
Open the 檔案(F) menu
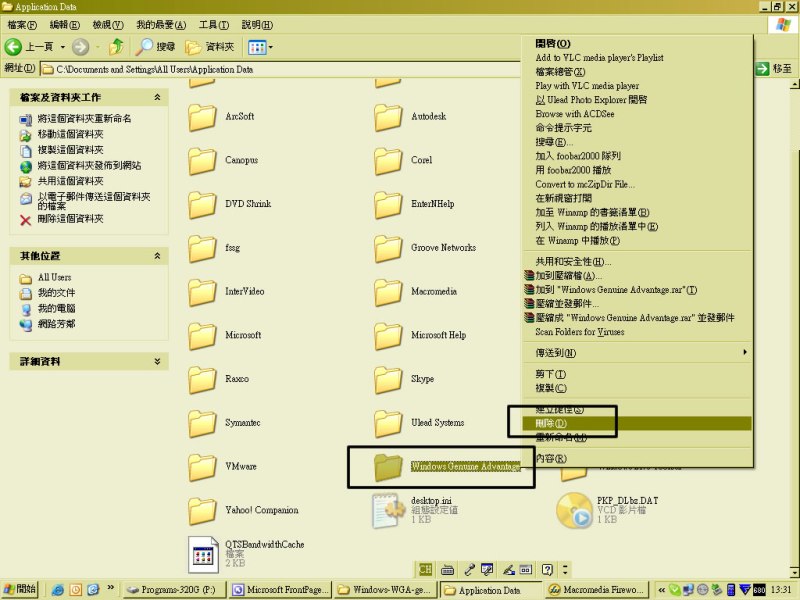(x=22, y=25)
